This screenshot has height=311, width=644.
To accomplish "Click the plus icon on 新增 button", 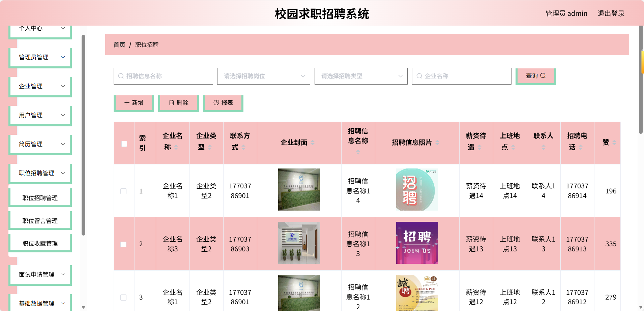I will pos(127,102).
